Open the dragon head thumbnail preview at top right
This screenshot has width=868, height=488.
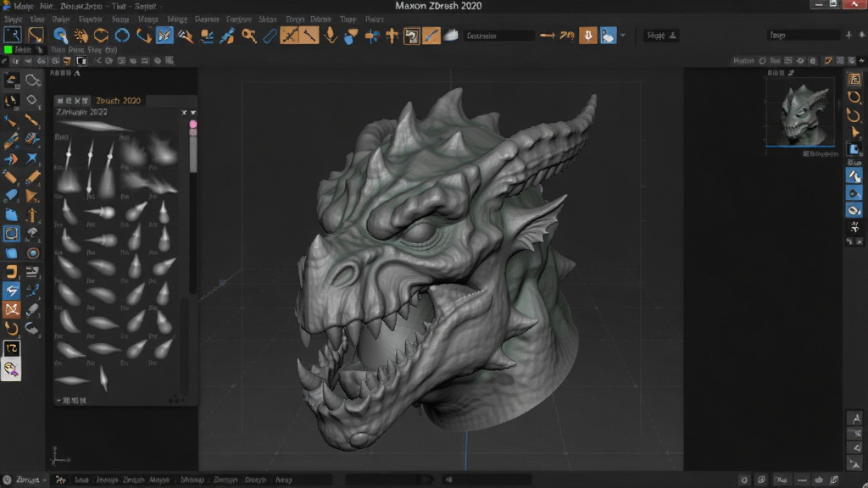click(x=800, y=113)
